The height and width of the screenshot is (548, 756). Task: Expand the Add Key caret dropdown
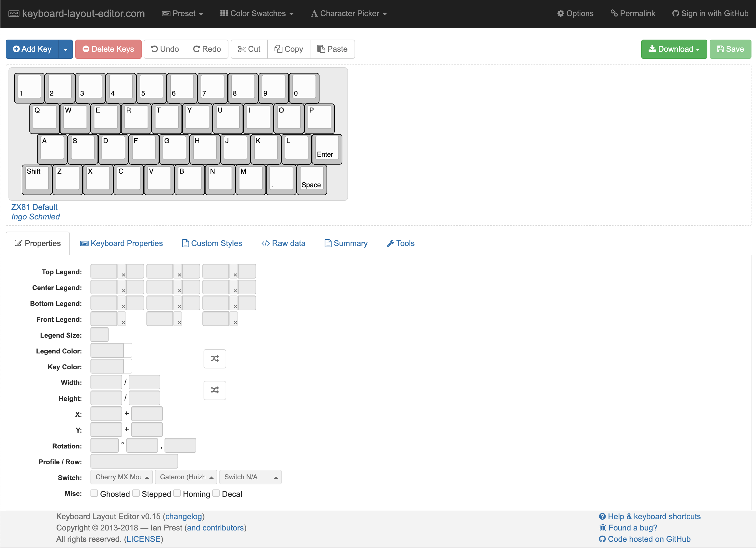point(65,49)
